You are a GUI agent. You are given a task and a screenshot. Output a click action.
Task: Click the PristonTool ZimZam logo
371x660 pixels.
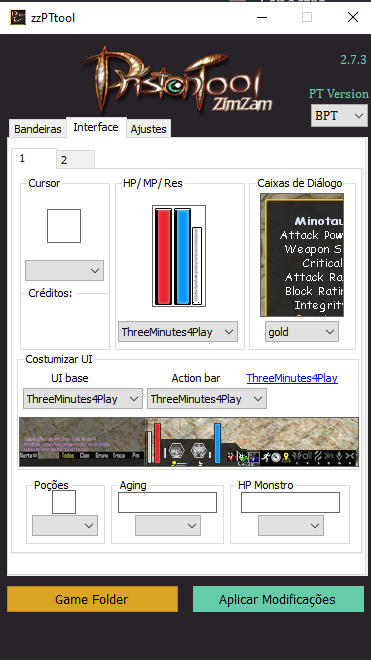(177, 80)
